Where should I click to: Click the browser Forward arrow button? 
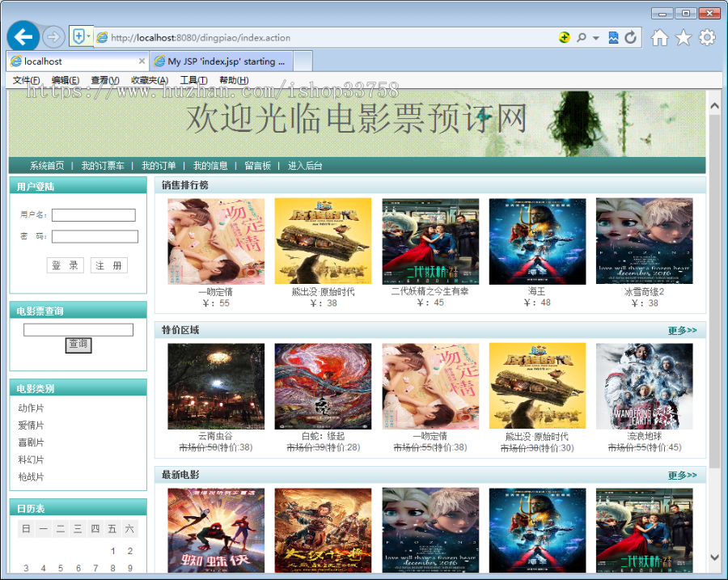click(x=53, y=36)
